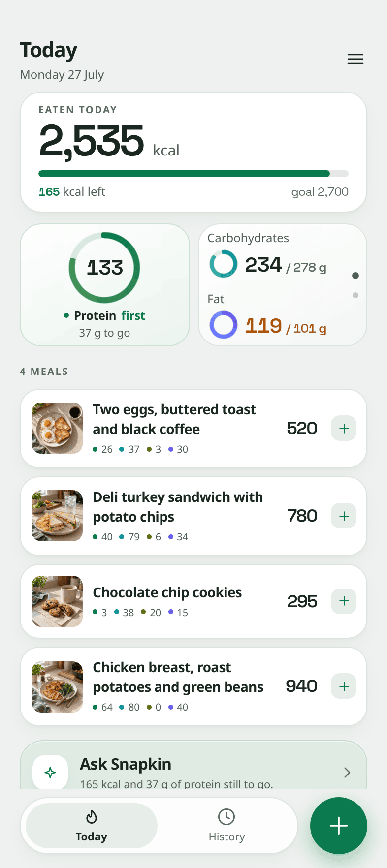
Task: Click the calorie progress bar
Action: point(193,174)
